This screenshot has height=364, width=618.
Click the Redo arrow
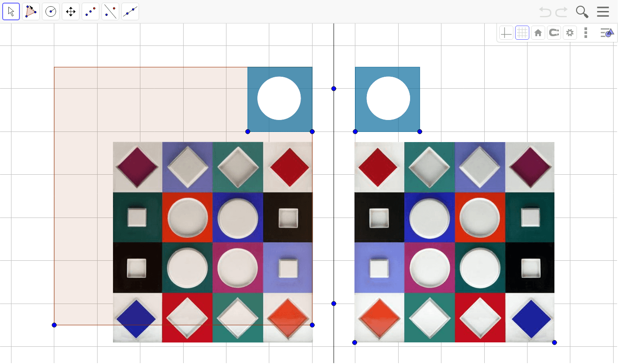[561, 12]
